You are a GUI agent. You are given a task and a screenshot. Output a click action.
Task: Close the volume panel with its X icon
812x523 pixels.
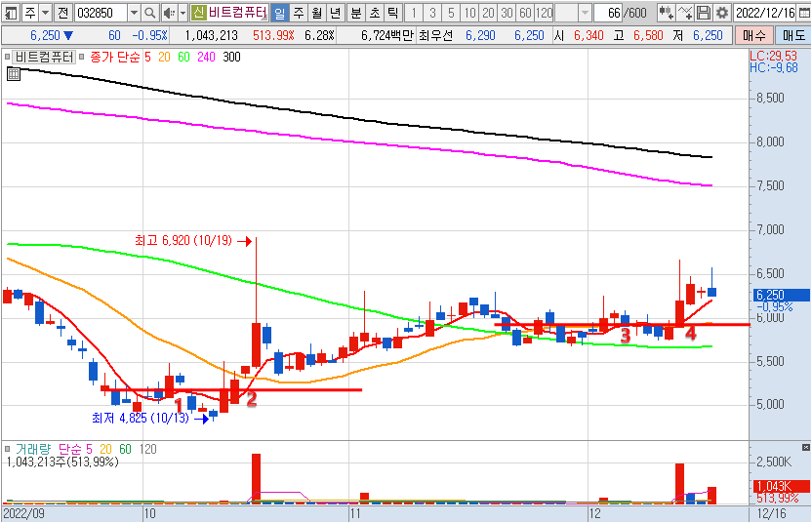[805, 447]
